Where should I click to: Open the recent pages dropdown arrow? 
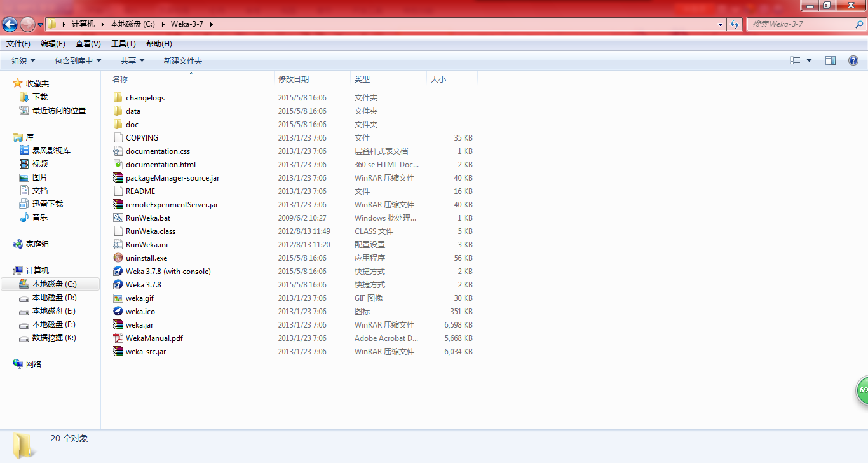(41, 25)
